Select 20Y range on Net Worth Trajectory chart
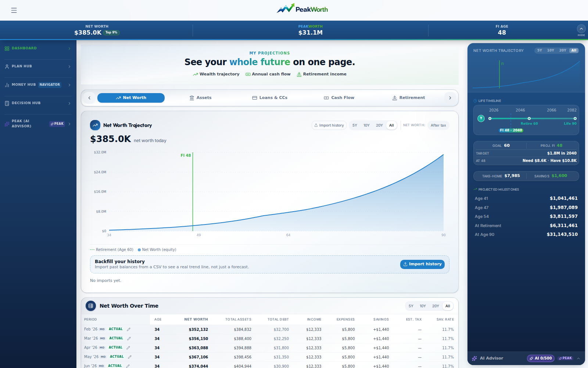Viewport: 588px width, 368px height. pyautogui.click(x=379, y=125)
